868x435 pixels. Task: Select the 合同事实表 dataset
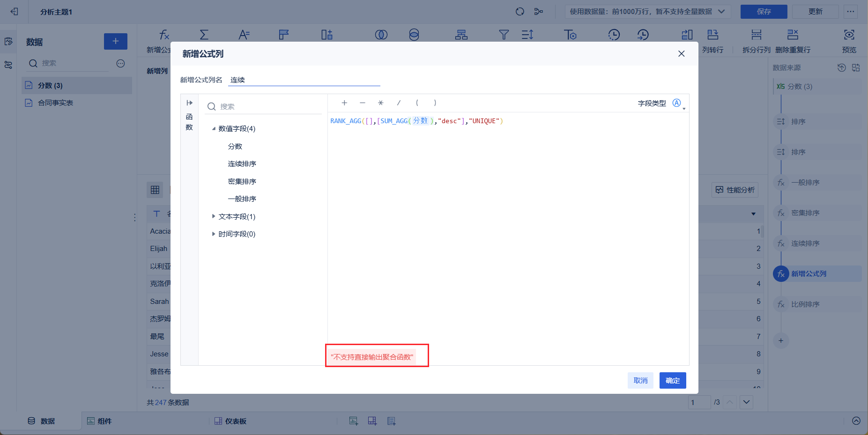pos(77,103)
